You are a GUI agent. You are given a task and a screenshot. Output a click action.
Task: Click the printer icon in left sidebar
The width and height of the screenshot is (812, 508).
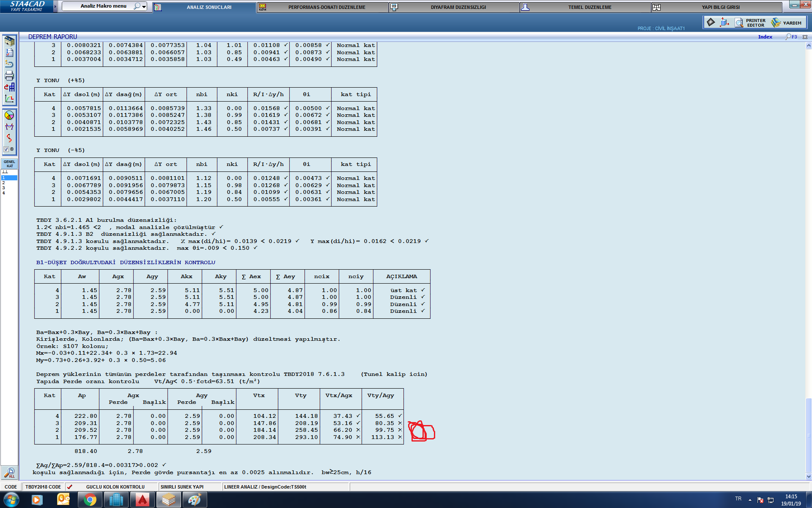click(x=9, y=76)
